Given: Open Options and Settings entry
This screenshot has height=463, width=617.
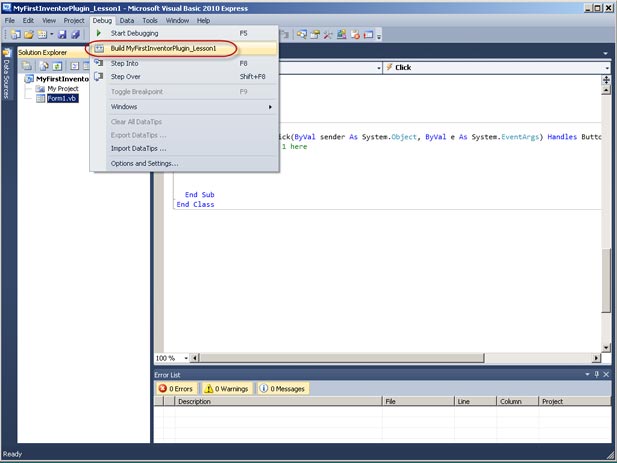Looking at the screenshot, I should coord(144,163).
